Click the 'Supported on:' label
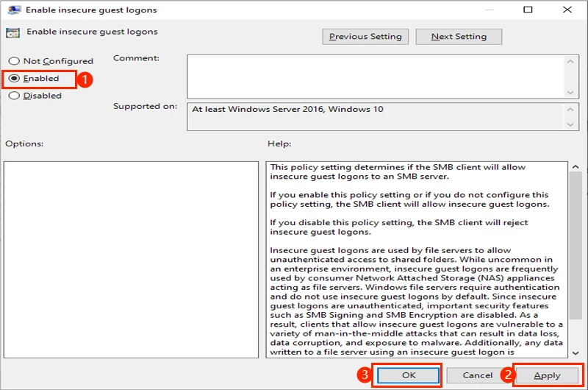 pyautogui.click(x=145, y=106)
